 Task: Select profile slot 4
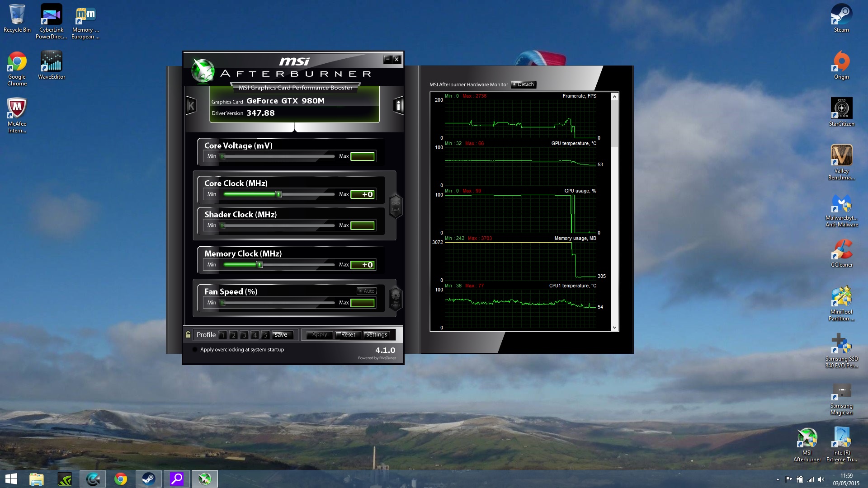255,335
